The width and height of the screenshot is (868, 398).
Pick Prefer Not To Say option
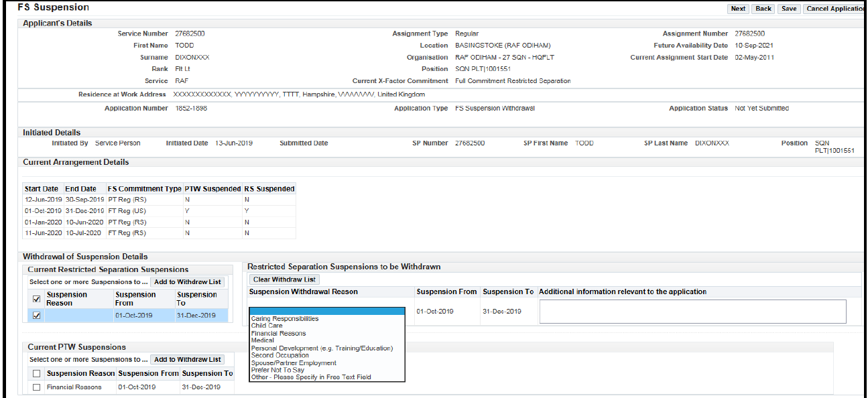[277, 370]
